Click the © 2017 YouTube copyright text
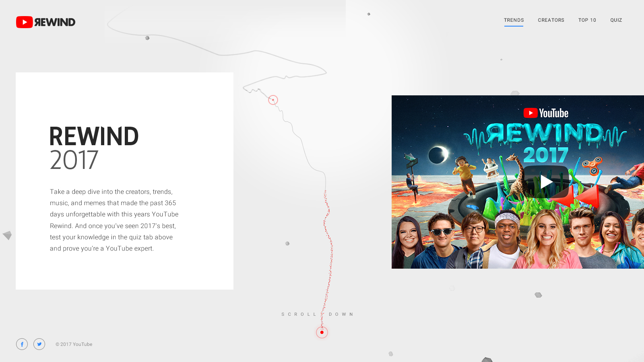Screen dimensions: 644x362 point(74,344)
